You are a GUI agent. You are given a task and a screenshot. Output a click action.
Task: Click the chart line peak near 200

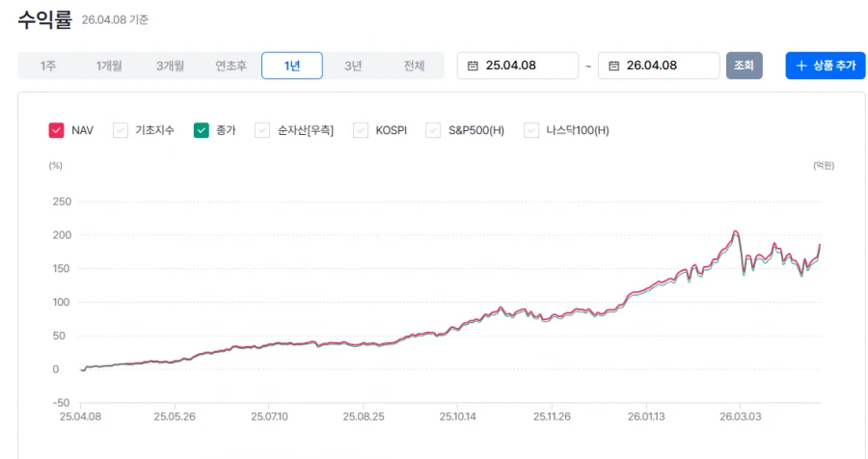(736, 231)
